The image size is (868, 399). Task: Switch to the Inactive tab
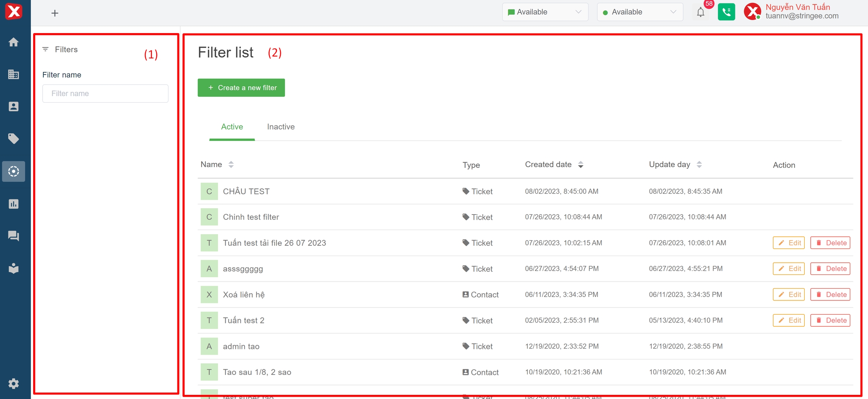[281, 127]
